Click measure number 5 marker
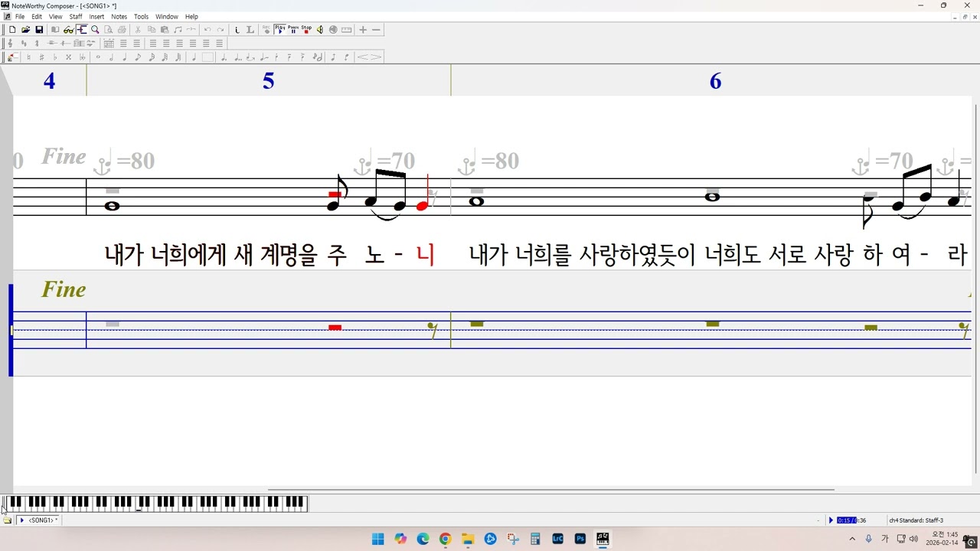The image size is (980, 551). (268, 81)
